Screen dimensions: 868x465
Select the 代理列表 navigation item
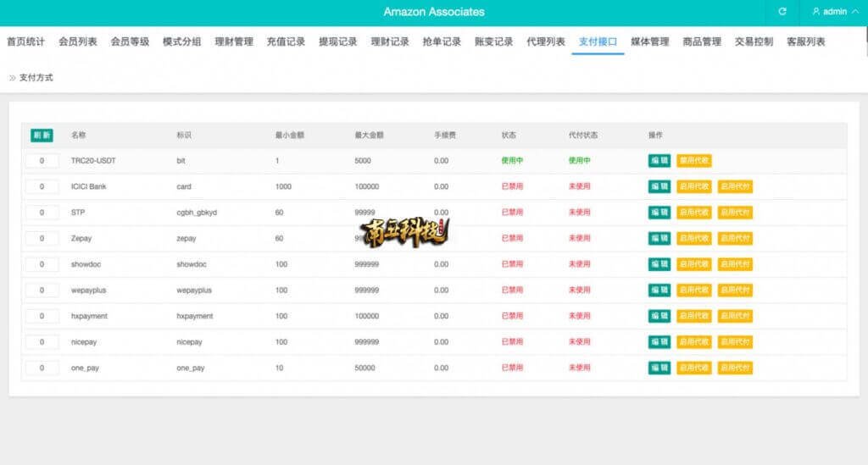tap(546, 42)
